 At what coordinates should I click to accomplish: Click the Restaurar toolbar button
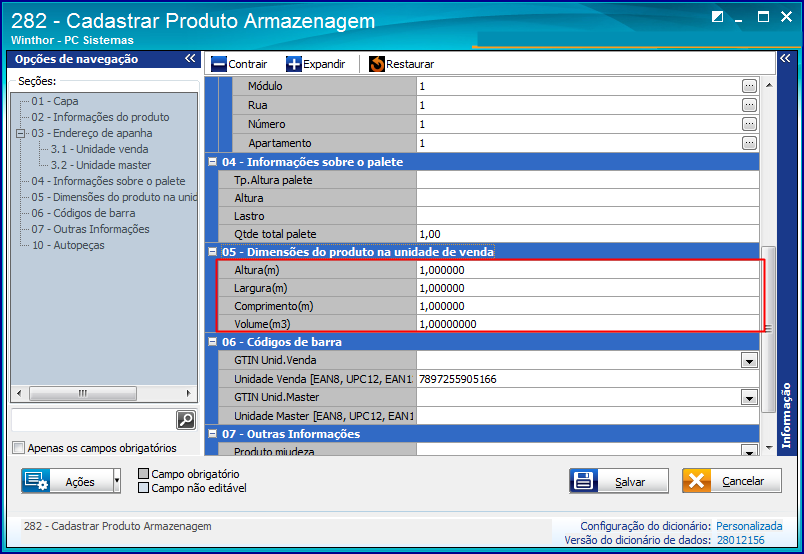click(401, 64)
